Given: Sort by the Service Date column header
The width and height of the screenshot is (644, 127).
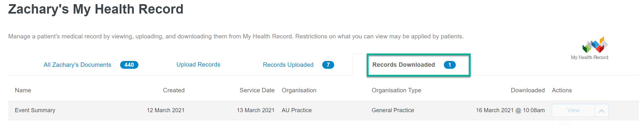Looking at the screenshot, I should click(257, 90).
